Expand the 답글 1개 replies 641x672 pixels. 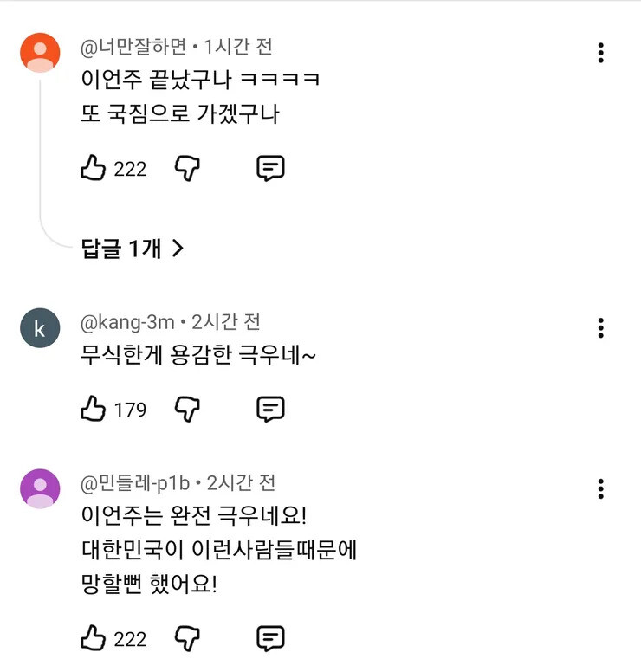(x=133, y=249)
